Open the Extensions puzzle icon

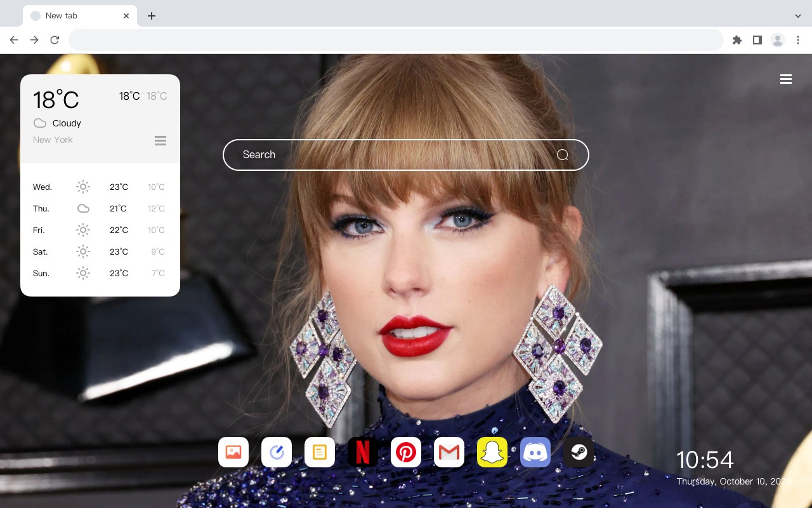737,40
